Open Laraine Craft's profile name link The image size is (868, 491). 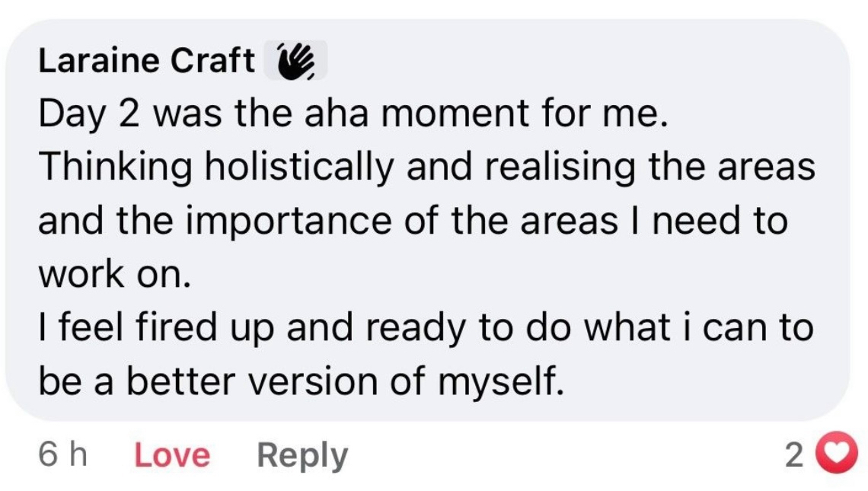coord(146,62)
